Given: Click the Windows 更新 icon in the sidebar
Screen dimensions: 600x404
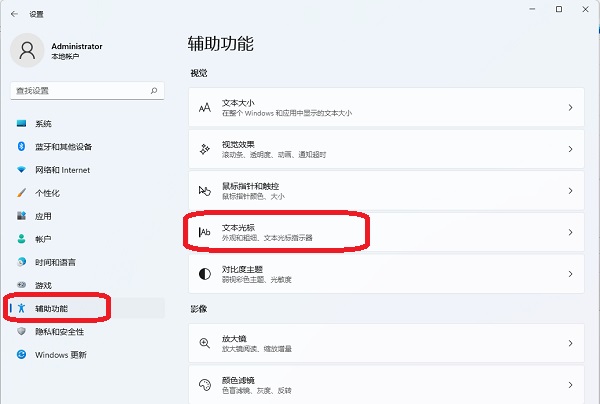Looking at the screenshot, I should [x=21, y=354].
